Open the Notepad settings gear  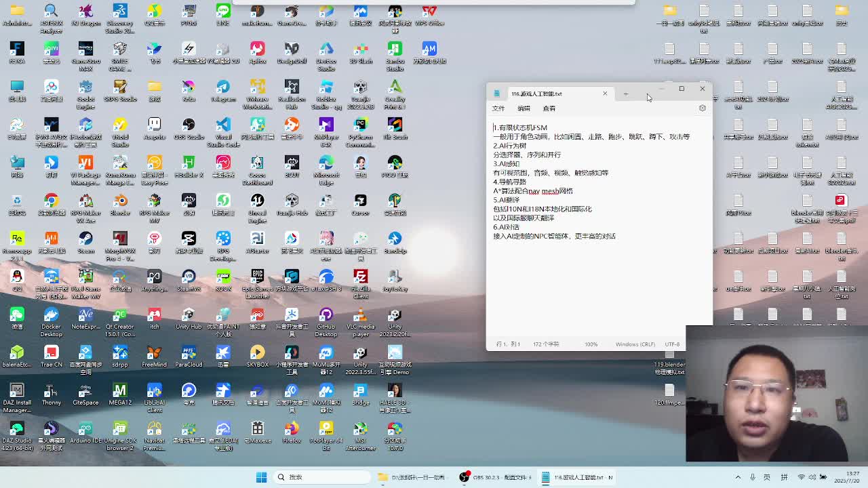(x=702, y=108)
